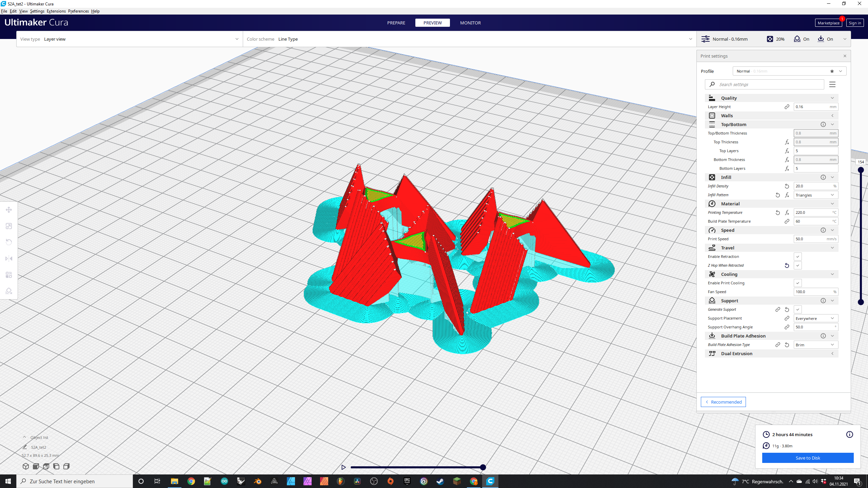
Task: Reset Infill Density to default
Action: [787, 186]
